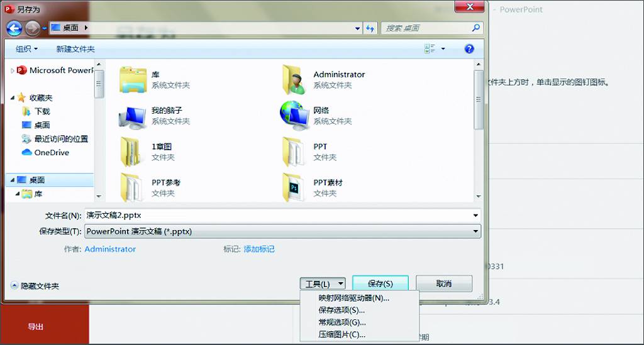Open the 组织 organize dropdown

(26, 49)
